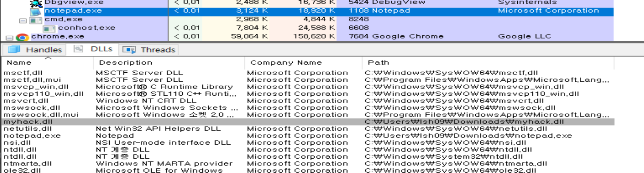Sort DLL list by Path column
The image size is (644, 173).
[x=488, y=62]
